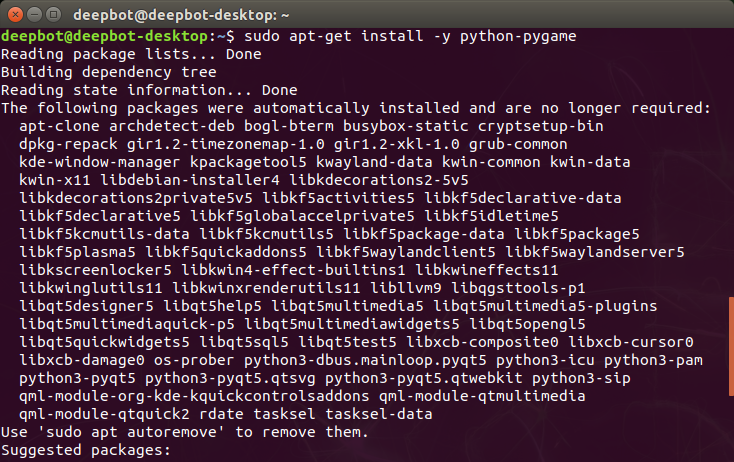Viewport: 734px width, 462px height.
Task: Click the package name 'python3-dbus.mainloop.pyqt5'
Action: [x=365, y=360]
